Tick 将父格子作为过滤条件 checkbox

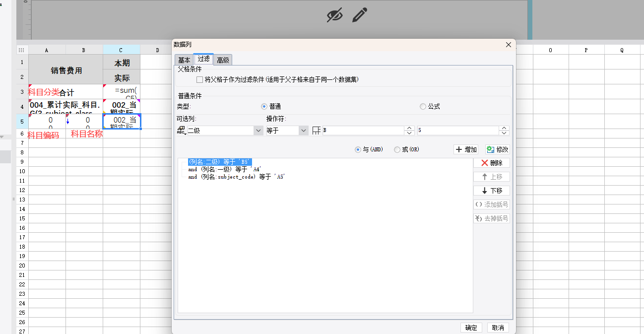click(x=199, y=79)
